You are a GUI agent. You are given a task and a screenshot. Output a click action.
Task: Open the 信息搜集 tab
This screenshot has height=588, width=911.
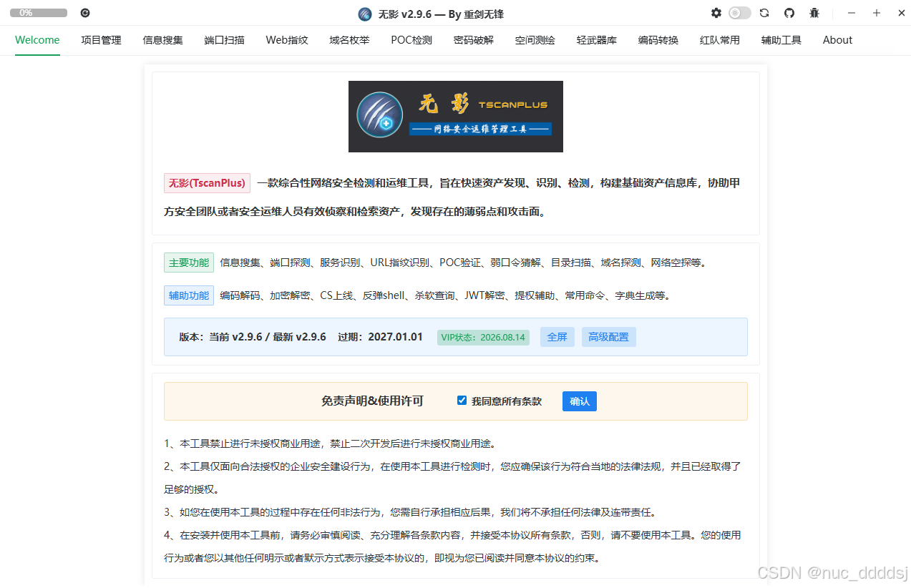(163, 40)
